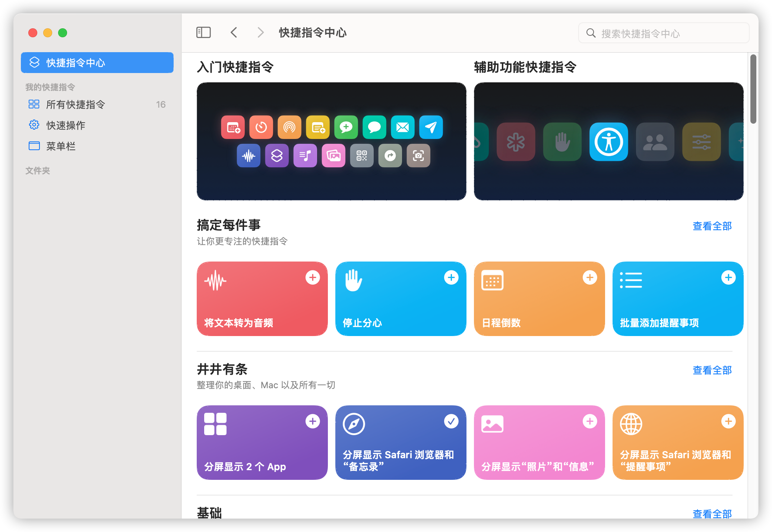Click the blue accessibility figure icon in banner
This screenshot has width=772, height=532.
[608, 142]
